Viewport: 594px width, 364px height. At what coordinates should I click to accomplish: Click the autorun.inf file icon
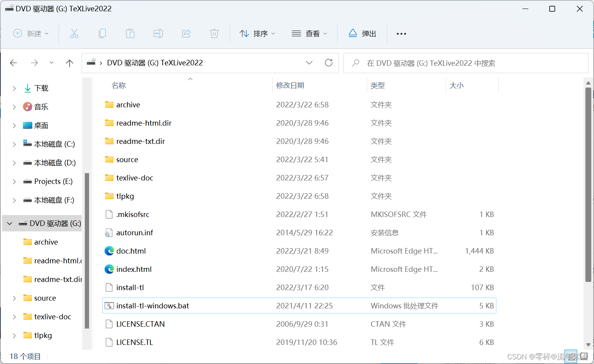pyautogui.click(x=109, y=233)
